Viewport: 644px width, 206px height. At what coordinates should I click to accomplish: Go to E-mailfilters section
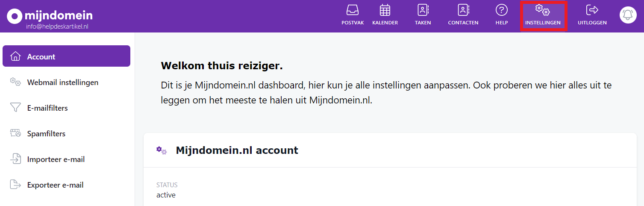pos(47,108)
